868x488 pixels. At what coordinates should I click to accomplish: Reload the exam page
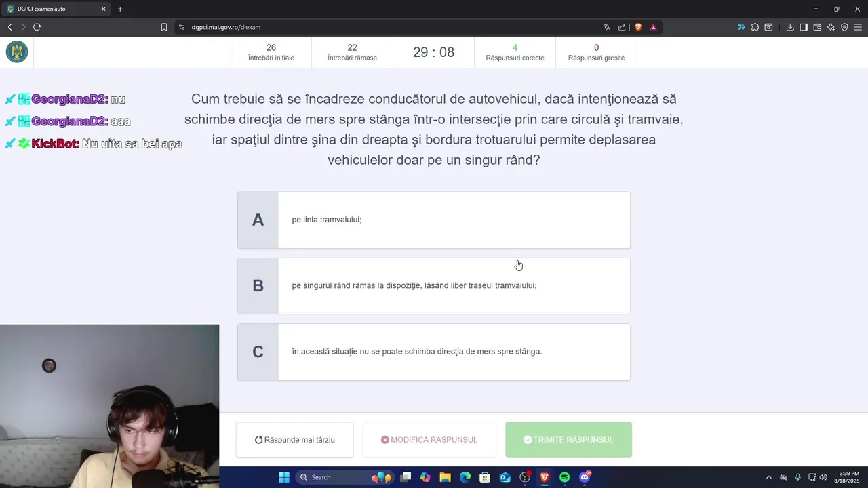tap(37, 27)
